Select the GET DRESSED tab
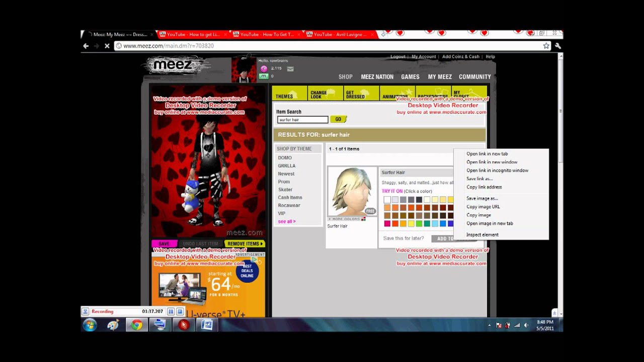 click(361, 94)
